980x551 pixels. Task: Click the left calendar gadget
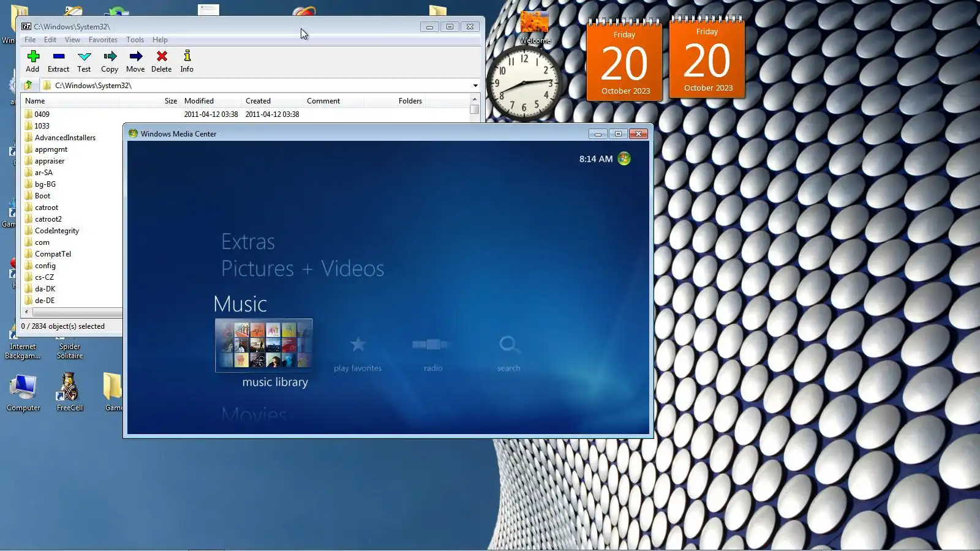tap(625, 60)
